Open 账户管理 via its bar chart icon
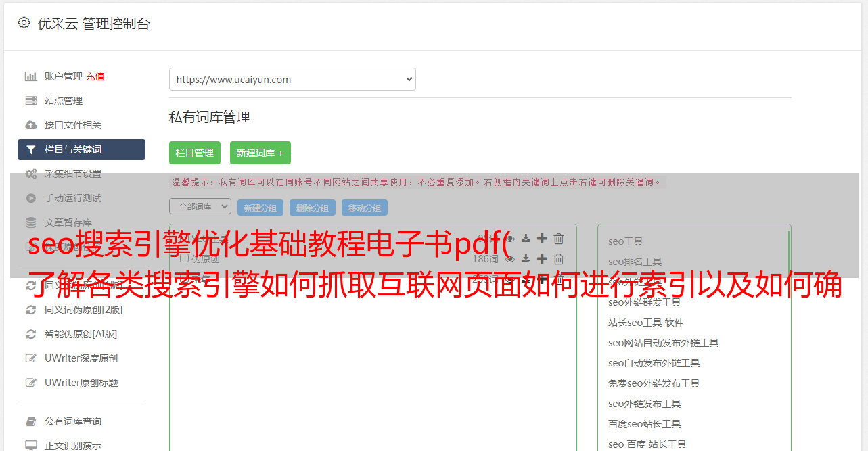The image size is (868, 451). coord(30,76)
